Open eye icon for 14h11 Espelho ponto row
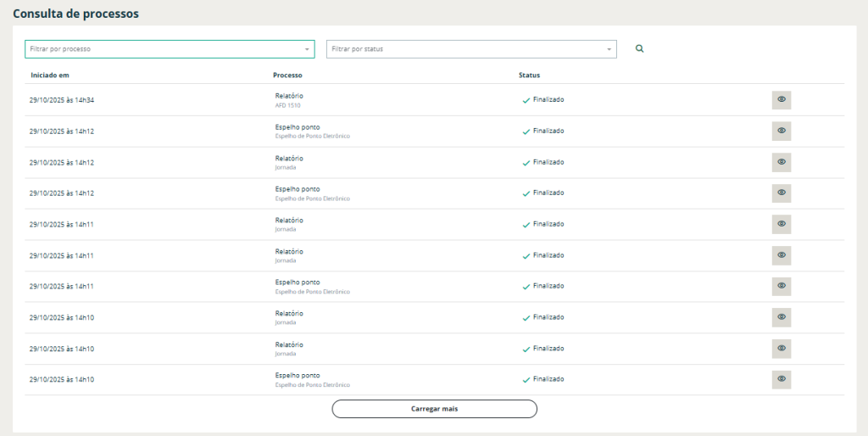The height and width of the screenshot is (436, 868). tap(781, 287)
